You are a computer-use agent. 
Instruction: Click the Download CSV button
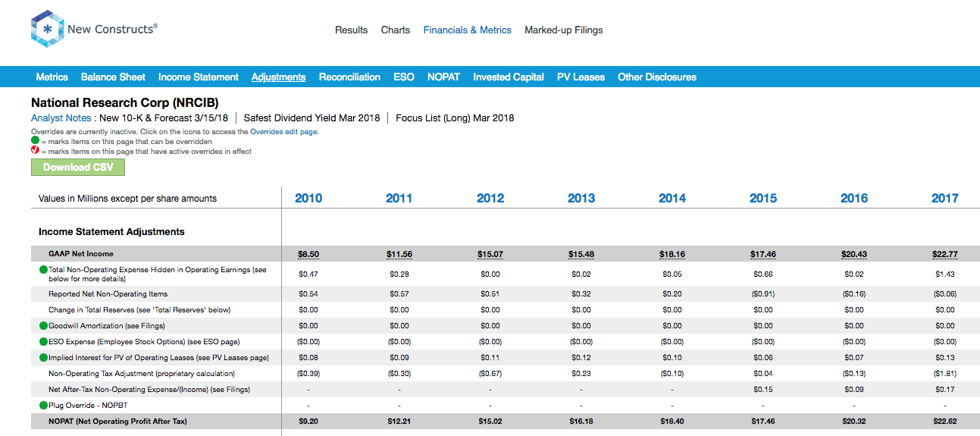(78, 168)
